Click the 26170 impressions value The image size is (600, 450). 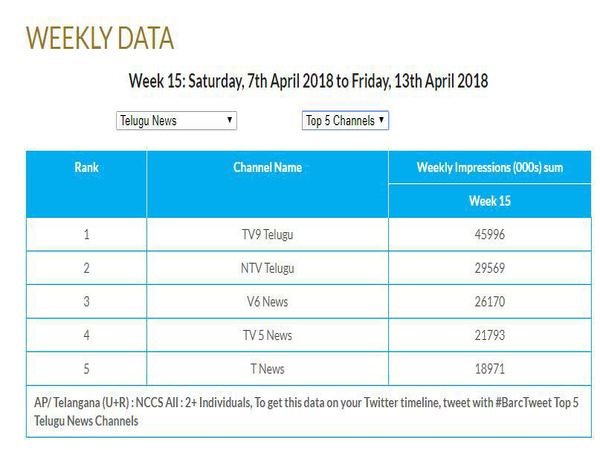click(x=489, y=301)
